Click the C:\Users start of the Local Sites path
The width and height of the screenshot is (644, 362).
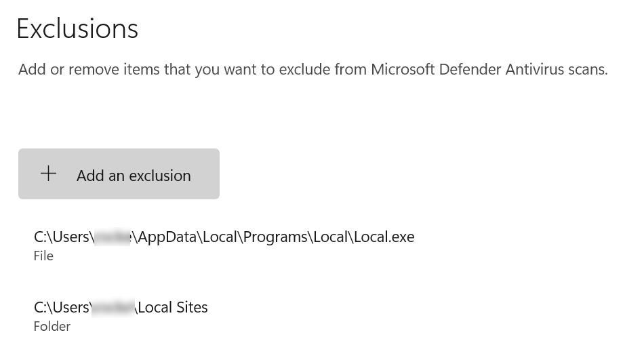point(62,308)
